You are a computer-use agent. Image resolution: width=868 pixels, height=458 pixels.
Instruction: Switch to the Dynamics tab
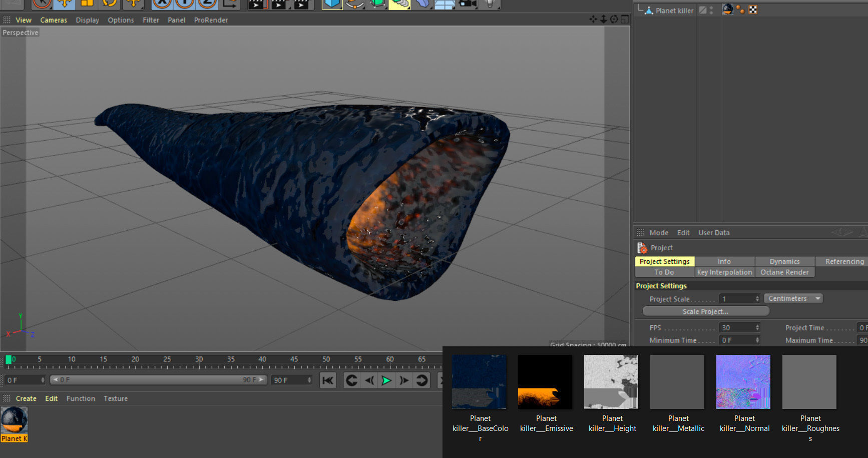pyautogui.click(x=784, y=261)
